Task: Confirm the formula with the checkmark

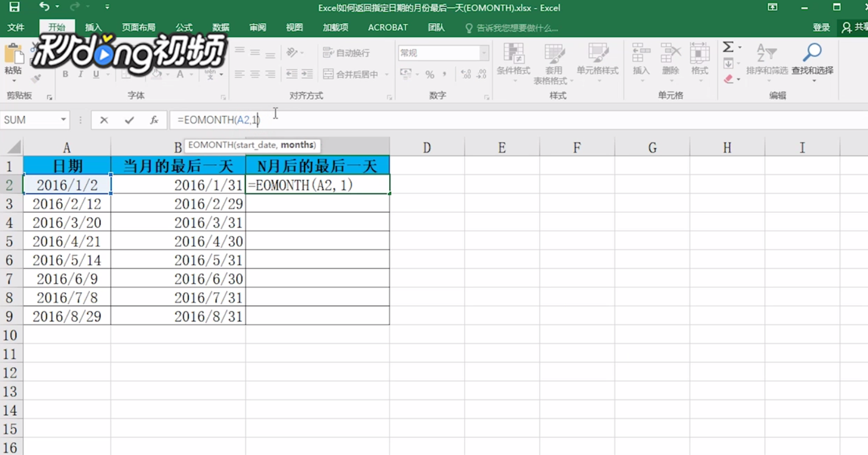Action: point(129,120)
